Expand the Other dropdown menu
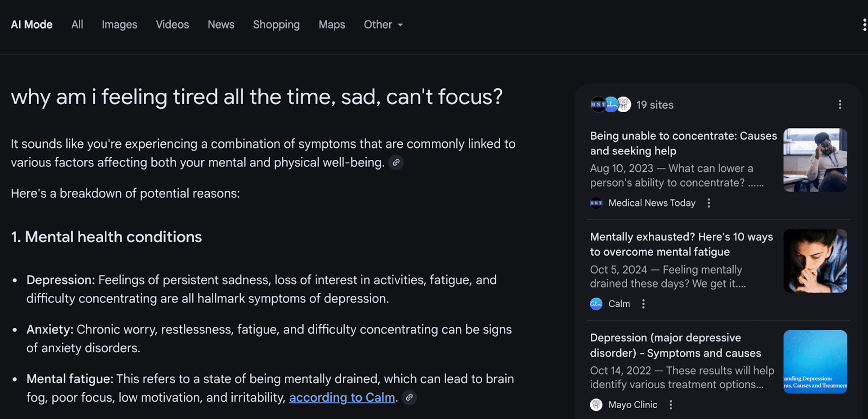 pyautogui.click(x=383, y=25)
